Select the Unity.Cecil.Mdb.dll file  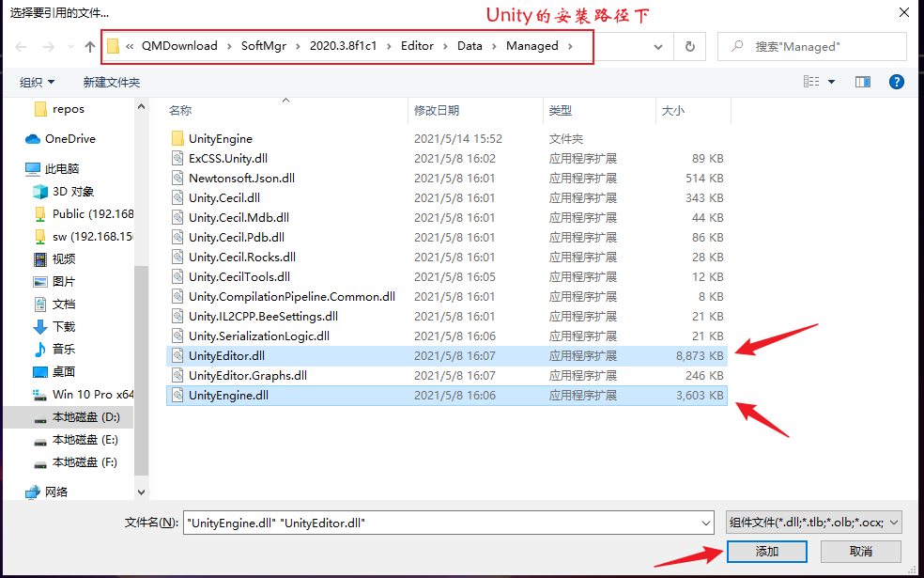(446, 218)
